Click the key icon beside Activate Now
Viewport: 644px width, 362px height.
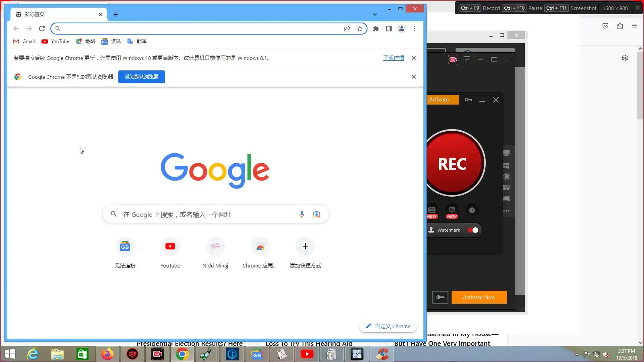coord(440,297)
